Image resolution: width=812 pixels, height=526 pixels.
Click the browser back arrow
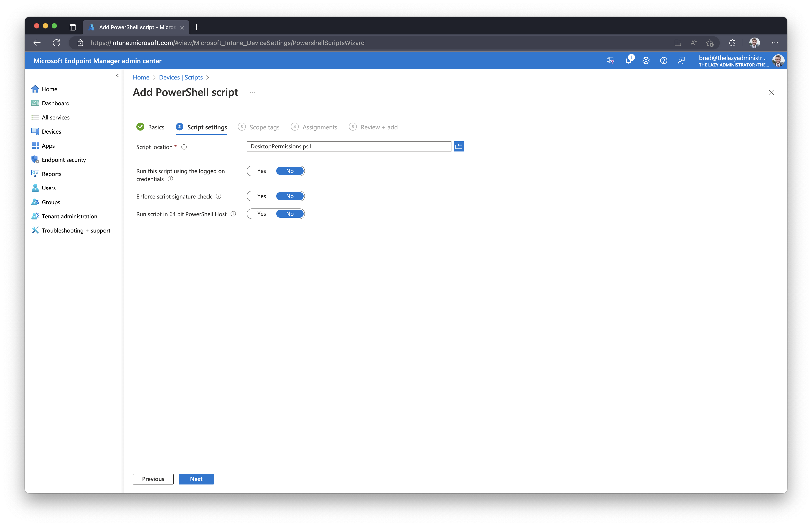[x=37, y=43]
